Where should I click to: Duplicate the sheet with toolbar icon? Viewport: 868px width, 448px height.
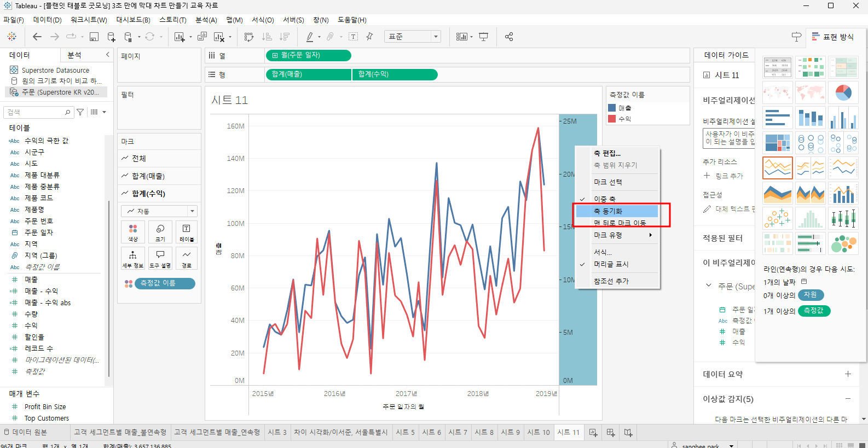[202, 37]
